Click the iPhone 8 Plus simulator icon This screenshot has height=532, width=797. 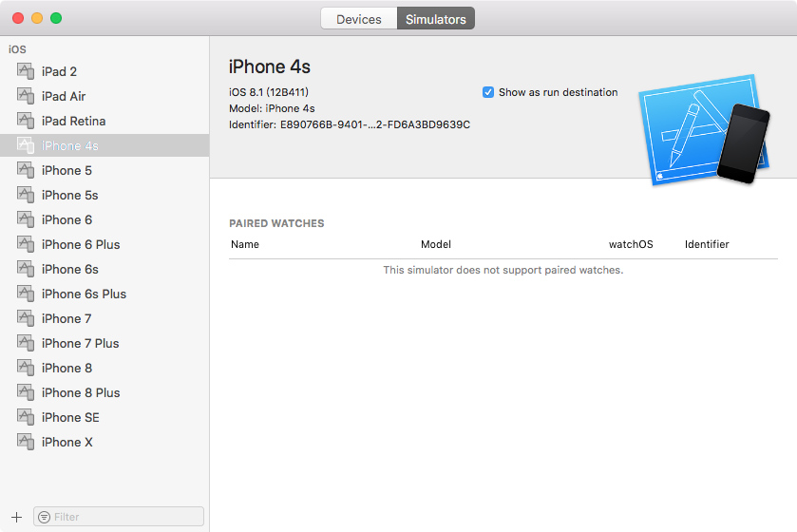pos(26,392)
